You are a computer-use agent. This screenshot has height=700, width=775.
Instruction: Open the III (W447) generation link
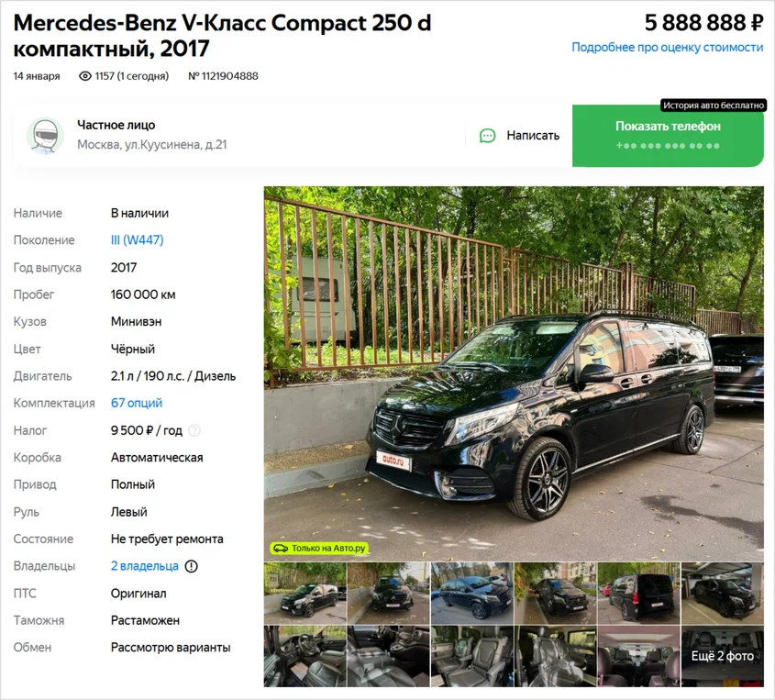137,240
